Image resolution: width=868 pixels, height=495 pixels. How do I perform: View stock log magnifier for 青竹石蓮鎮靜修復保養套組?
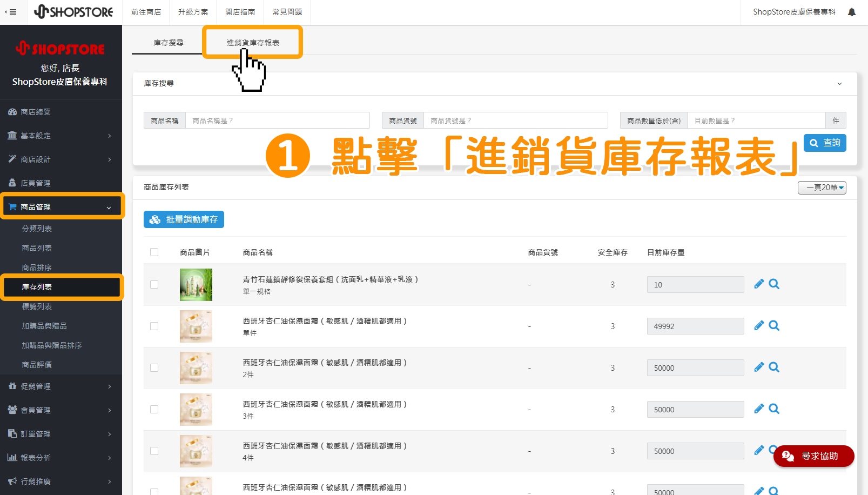(x=774, y=284)
